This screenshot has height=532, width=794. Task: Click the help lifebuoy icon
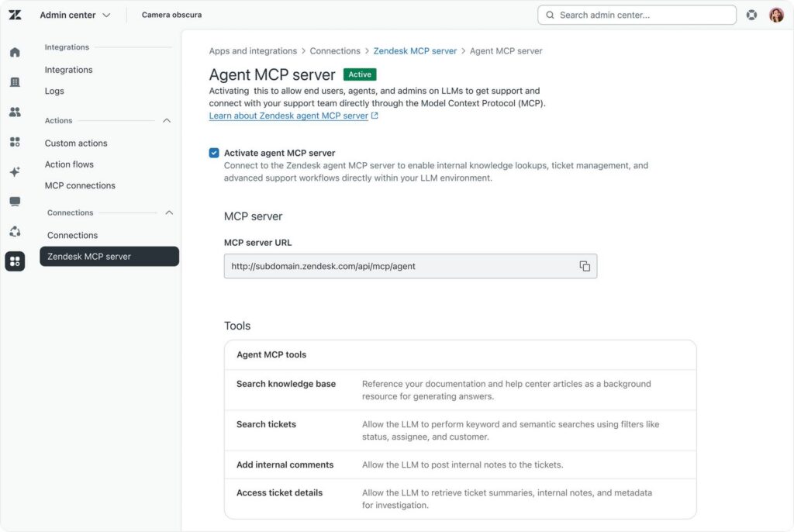tap(751, 16)
